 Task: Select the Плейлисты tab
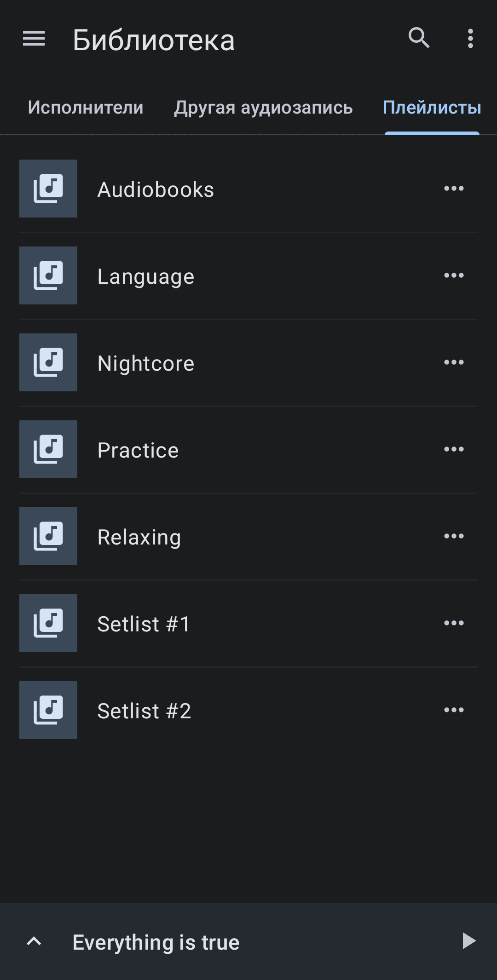[x=432, y=108]
